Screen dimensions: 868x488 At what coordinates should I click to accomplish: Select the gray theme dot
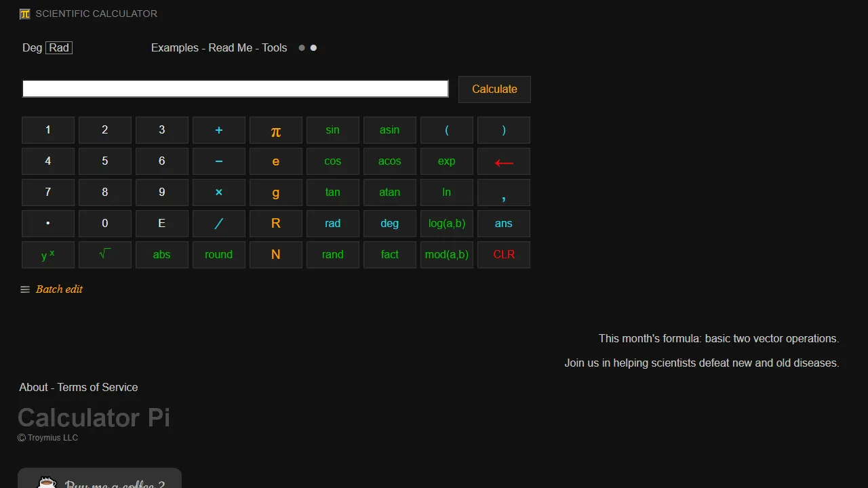(302, 47)
